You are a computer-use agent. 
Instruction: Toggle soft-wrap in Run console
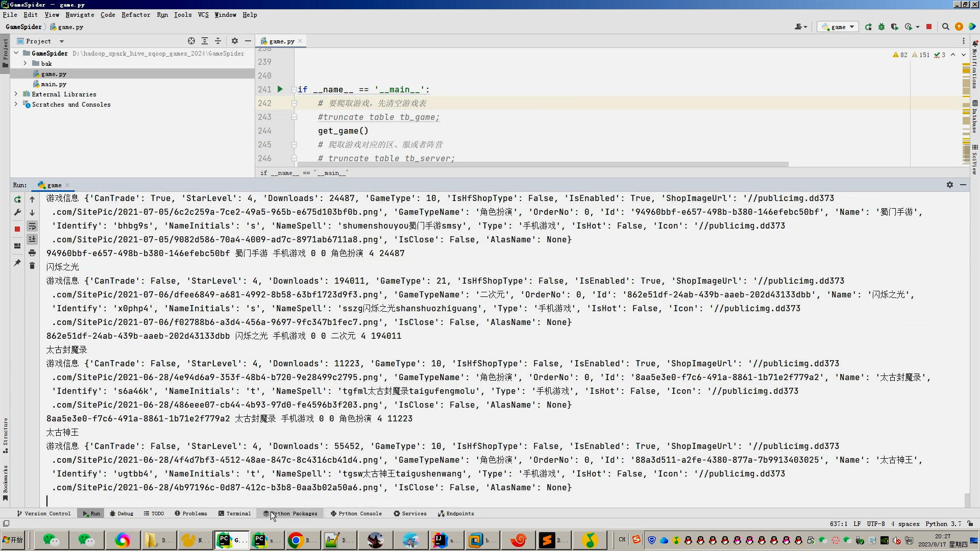coord(32,226)
